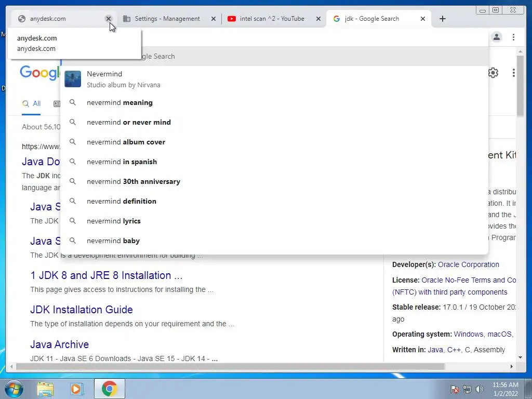The width and height of the screenshot is (532, 399).
Task: Switch to the anydesk.com tab
Action: [61, 19]
